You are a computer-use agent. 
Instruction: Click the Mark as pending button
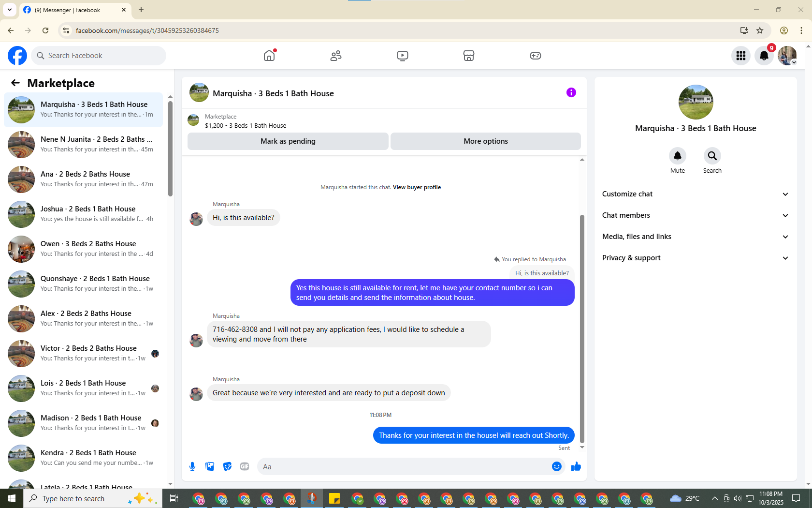288,141
